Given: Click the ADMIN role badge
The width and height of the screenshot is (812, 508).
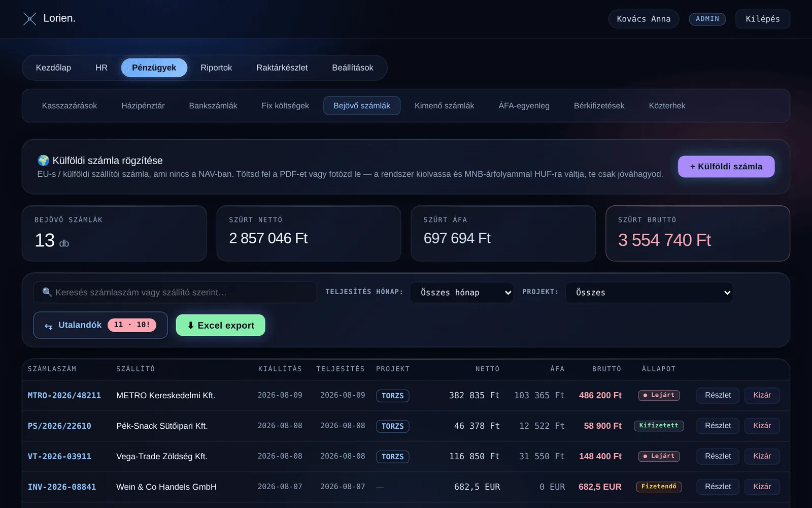Looking at the screenshot, I should pos(707,19).
